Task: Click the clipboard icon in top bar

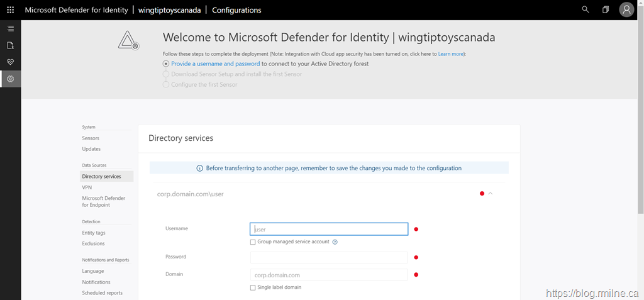Action: coord(605,9)
